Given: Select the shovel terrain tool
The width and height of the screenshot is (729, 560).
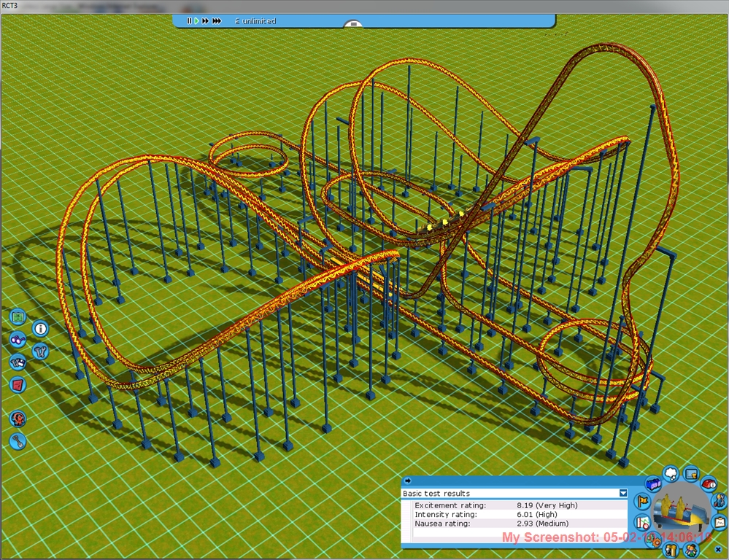Looking at the screenshot, I should point(18,440).
